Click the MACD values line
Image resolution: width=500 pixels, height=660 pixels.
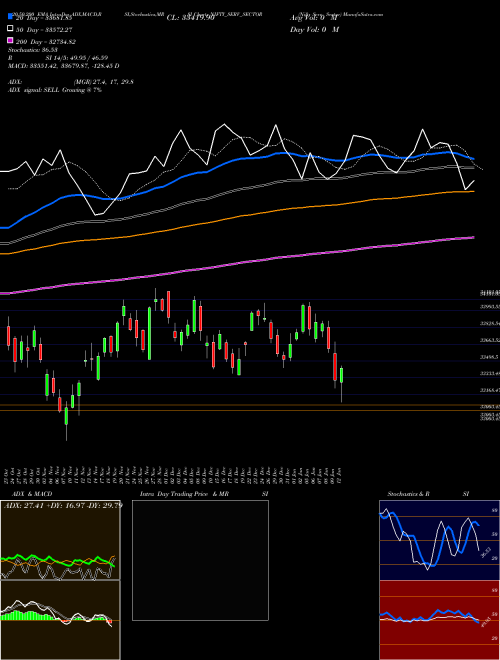[64, 66]
